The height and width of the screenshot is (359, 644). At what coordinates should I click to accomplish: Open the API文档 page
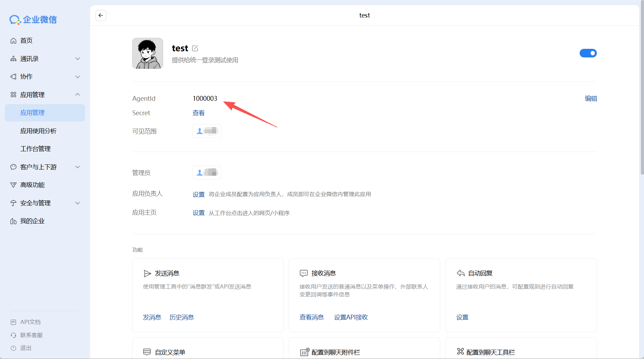click(x=30, y=322)
